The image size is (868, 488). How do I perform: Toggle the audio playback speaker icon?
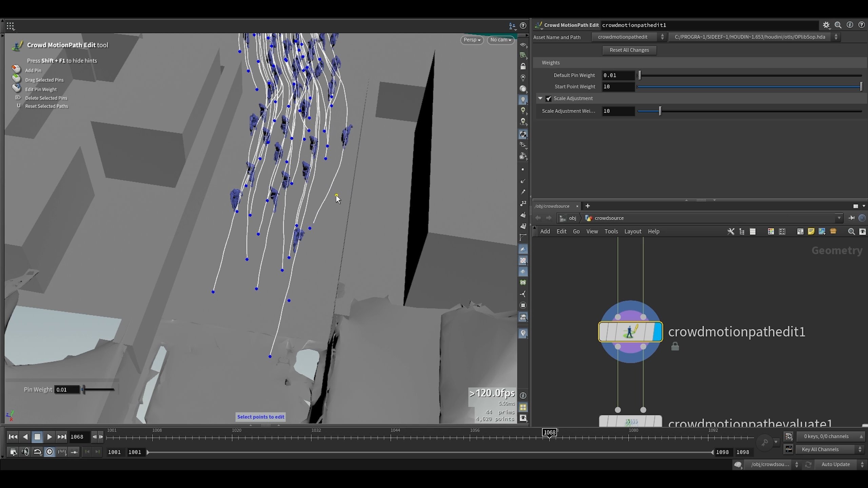[x=25, y=452]
